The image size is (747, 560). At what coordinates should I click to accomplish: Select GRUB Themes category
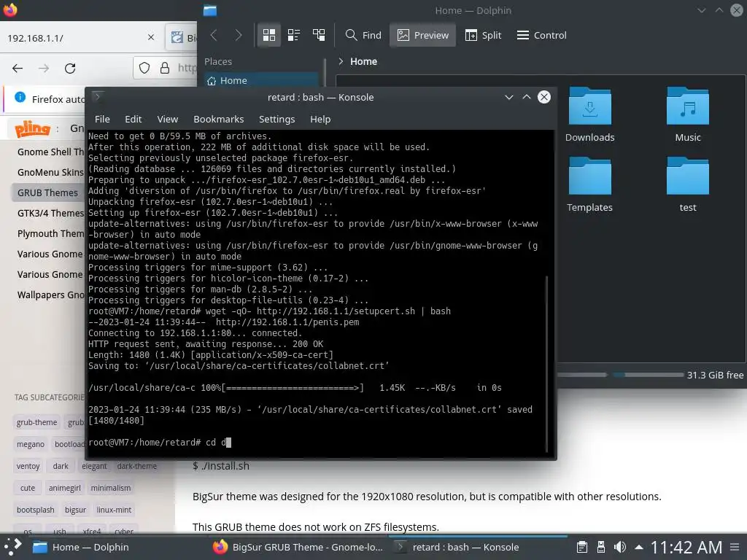(x=47, y=192)
